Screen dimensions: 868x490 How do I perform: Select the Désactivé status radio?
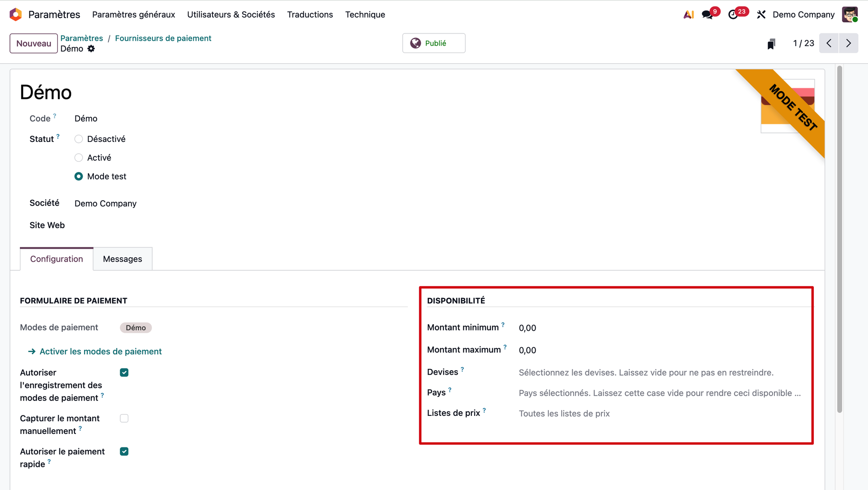pos(79,139)
